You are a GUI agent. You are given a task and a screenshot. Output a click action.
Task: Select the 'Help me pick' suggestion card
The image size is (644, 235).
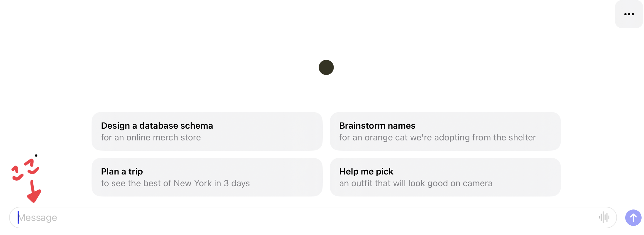pos(445,177)
